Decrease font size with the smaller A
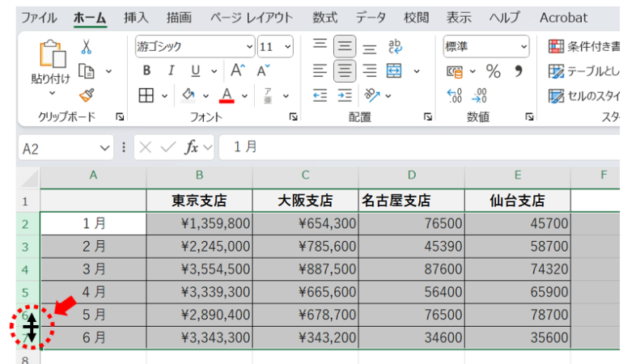Screen dimensions: 623x364 coord(263,70)
